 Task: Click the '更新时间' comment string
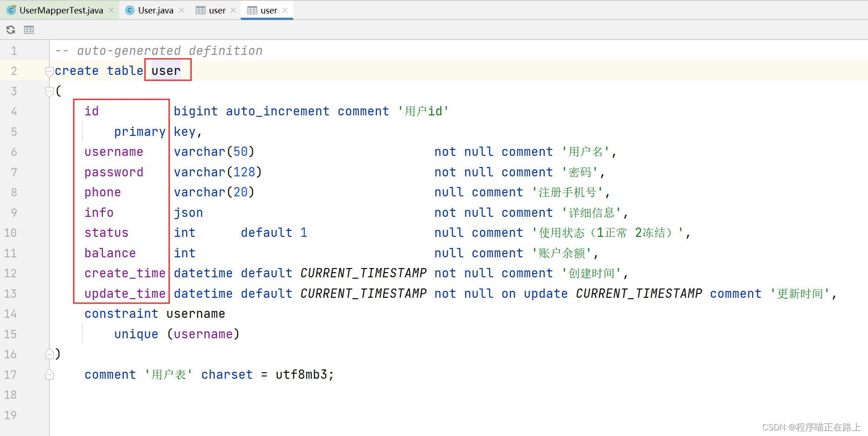point(800,294)
